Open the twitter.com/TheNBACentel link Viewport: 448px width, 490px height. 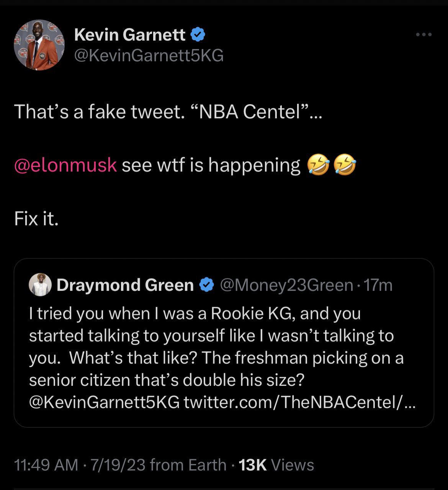299,402
